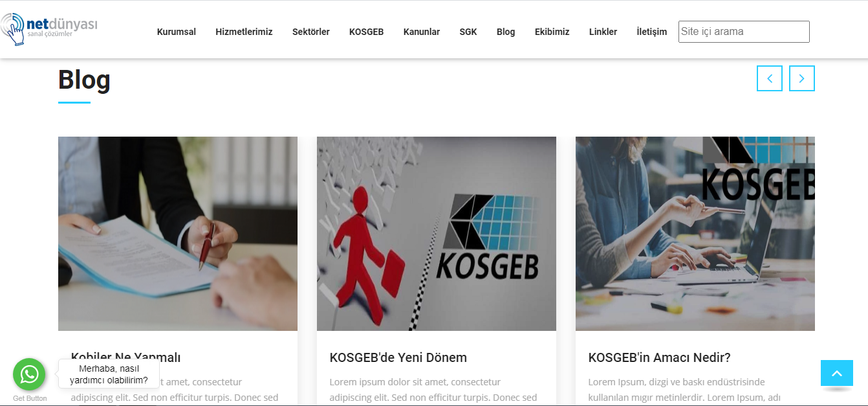Select Sektörler in the navigation

[311, 32]
